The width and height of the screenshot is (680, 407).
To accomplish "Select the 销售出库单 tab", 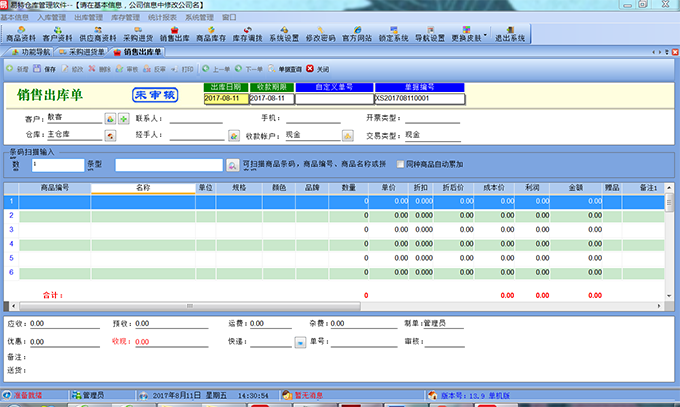I will (137, 52).
